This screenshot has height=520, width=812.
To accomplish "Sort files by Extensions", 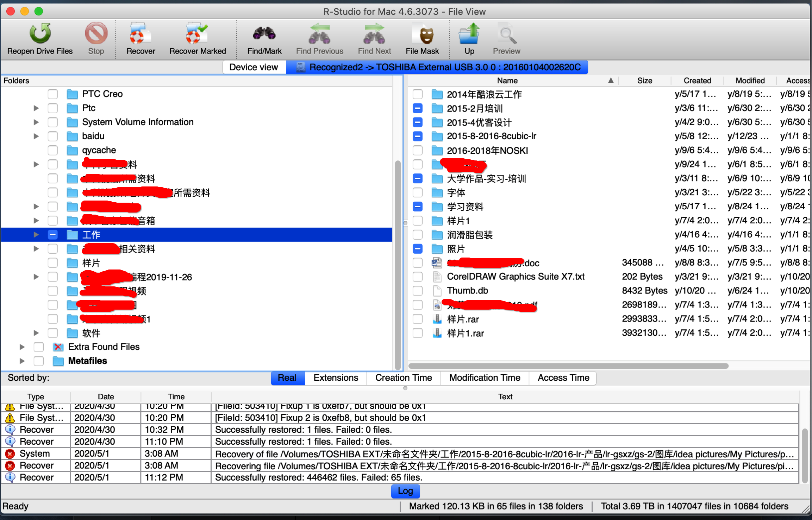I will 335,378.
